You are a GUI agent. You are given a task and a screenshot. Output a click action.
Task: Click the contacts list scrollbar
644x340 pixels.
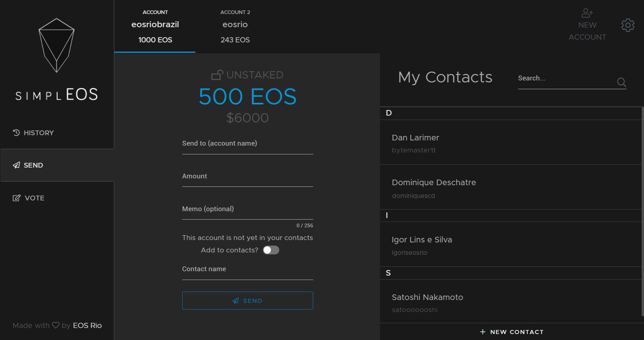(642, 211)
